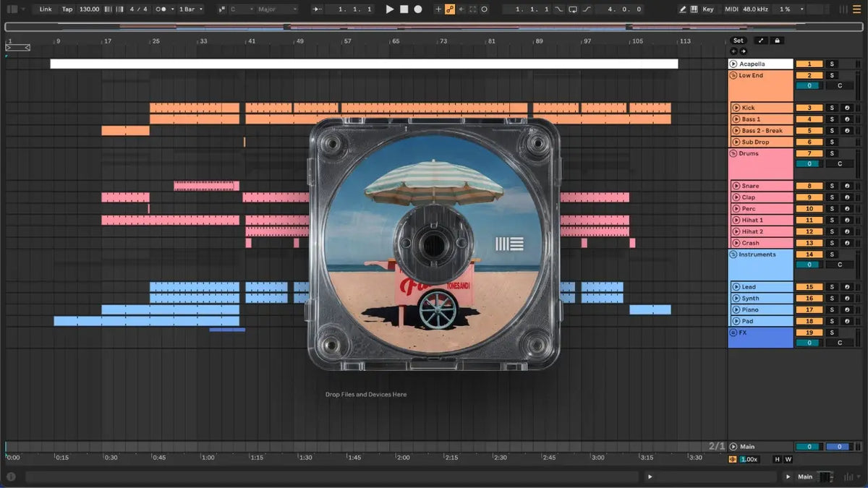Click the Follow playback arrow icon

tap(318, 9)
